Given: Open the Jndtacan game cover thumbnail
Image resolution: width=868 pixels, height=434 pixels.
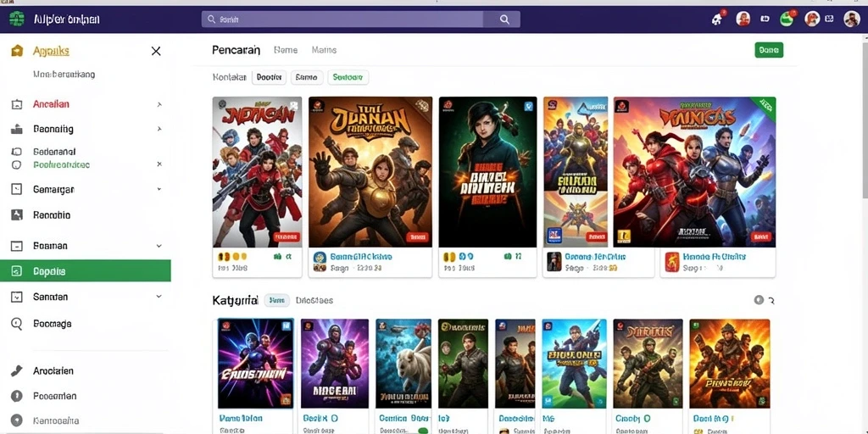Looking at the screenshot, I should (x=258, y=172).
